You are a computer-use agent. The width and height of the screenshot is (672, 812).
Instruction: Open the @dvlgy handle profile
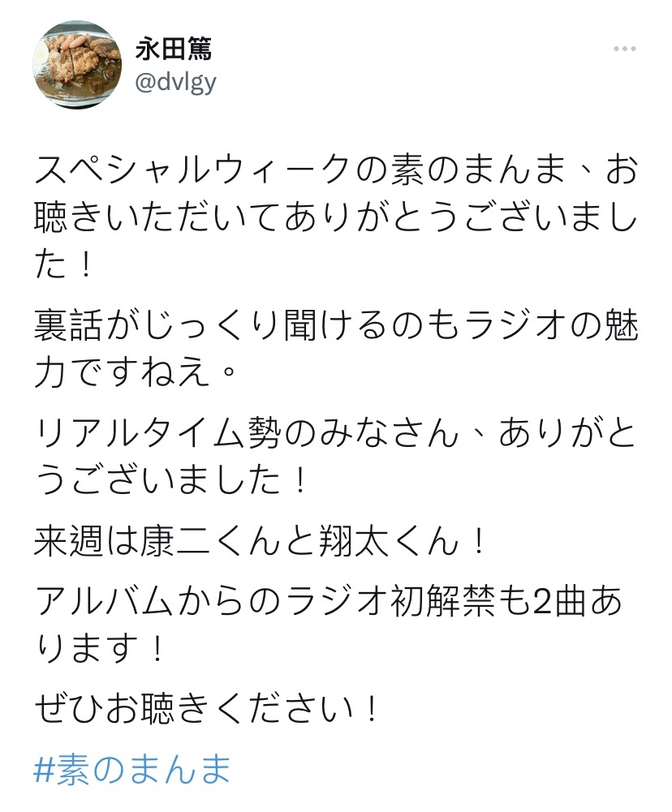pyautogui.click(x=175, y=83)
